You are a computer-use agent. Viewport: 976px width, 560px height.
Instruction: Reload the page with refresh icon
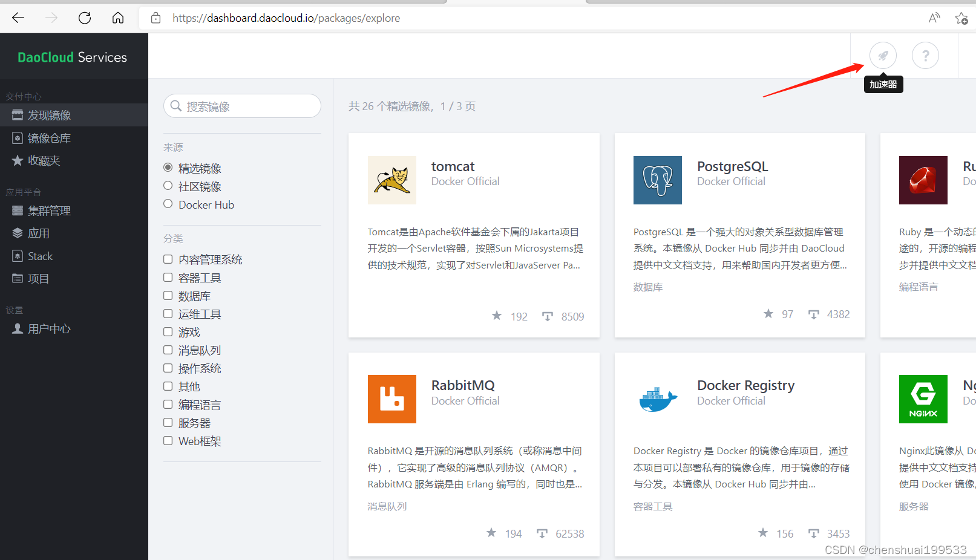pos(85,18)
